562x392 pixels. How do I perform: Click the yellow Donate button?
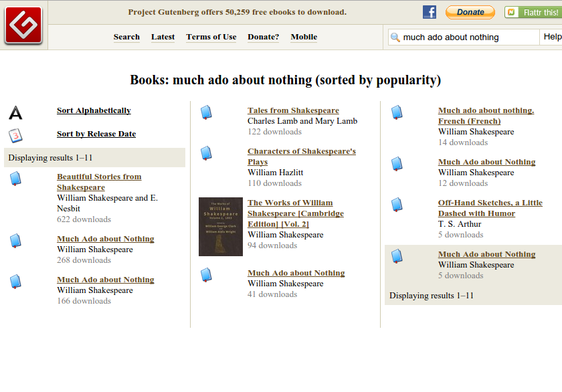click(470, 12)
